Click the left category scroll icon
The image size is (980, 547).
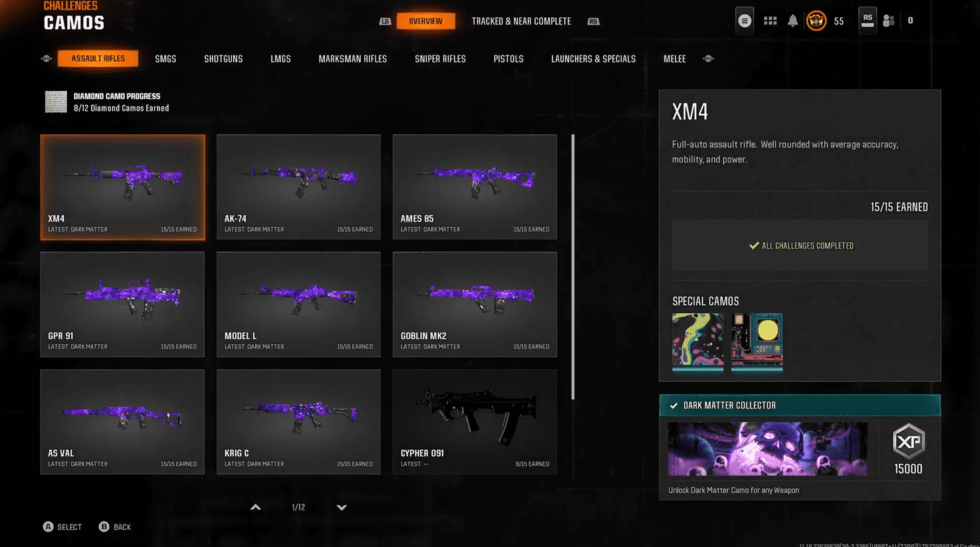[x=46, y=59]
